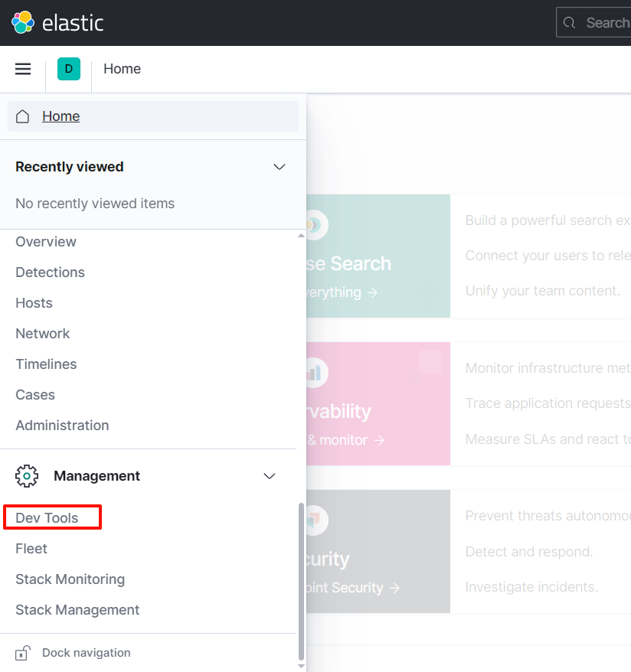Viewport: 631px width, 672px height.
Task: Open Dev Tools
Action: pyautogui.click(x=47, y=518)
